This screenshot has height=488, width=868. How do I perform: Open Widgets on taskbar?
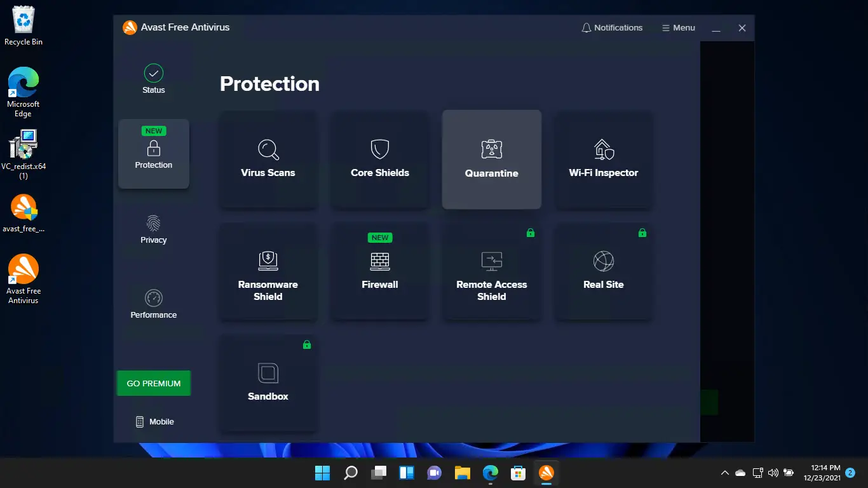tap(407, 473)
